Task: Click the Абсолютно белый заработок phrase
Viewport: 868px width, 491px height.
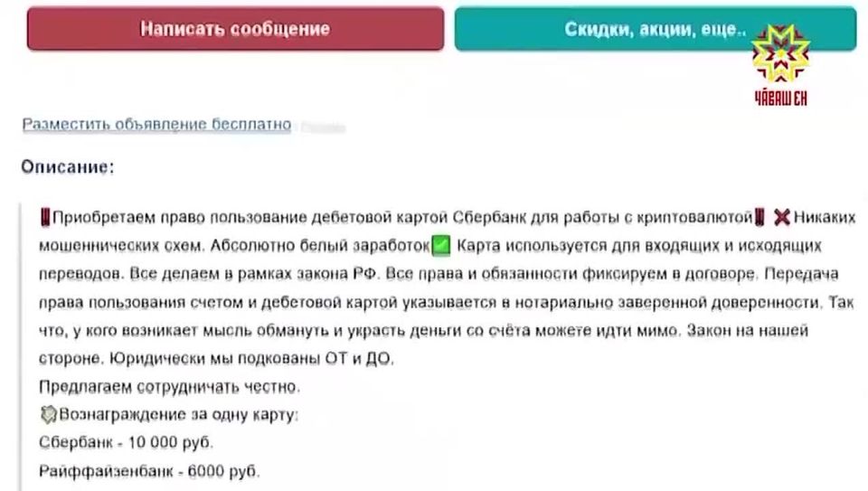Action: point(320,246)
